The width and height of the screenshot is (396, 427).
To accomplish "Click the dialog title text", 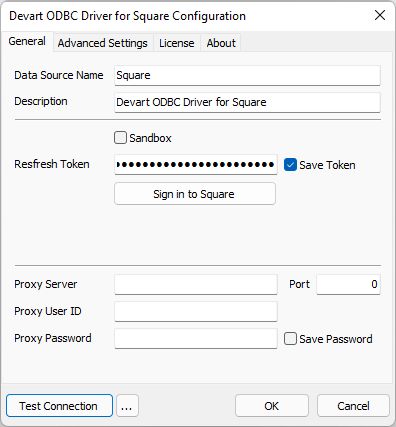I will pyautogui.click(x=127, y=16).
